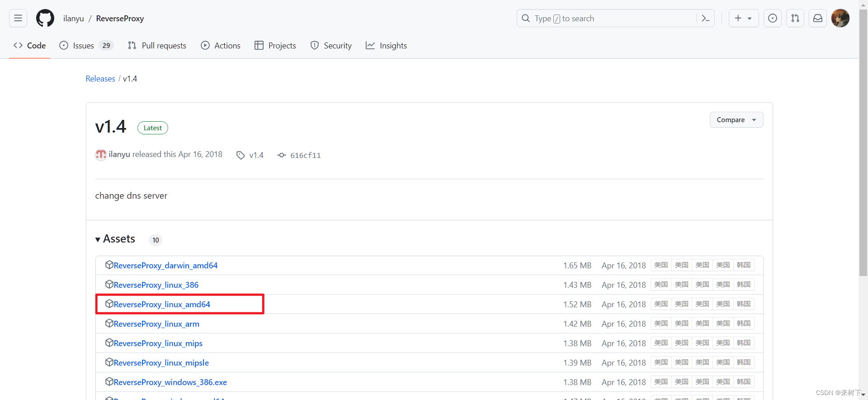
Task: Click package icon beside ReverseProxy_linux_386
Action: tap(109, 284)
